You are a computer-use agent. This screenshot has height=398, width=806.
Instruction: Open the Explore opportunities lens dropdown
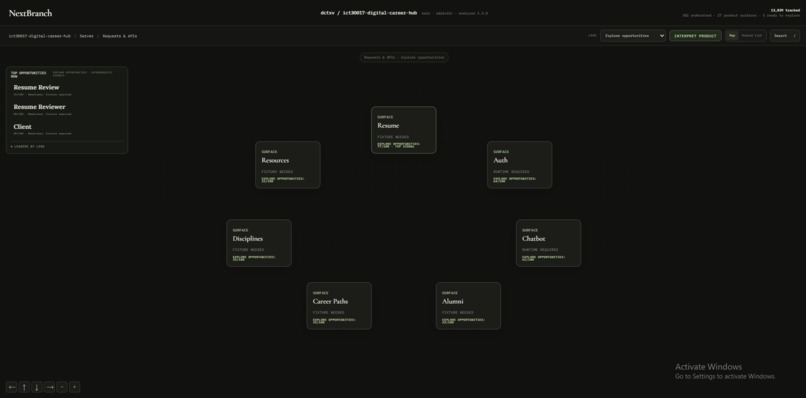point(633,36)
